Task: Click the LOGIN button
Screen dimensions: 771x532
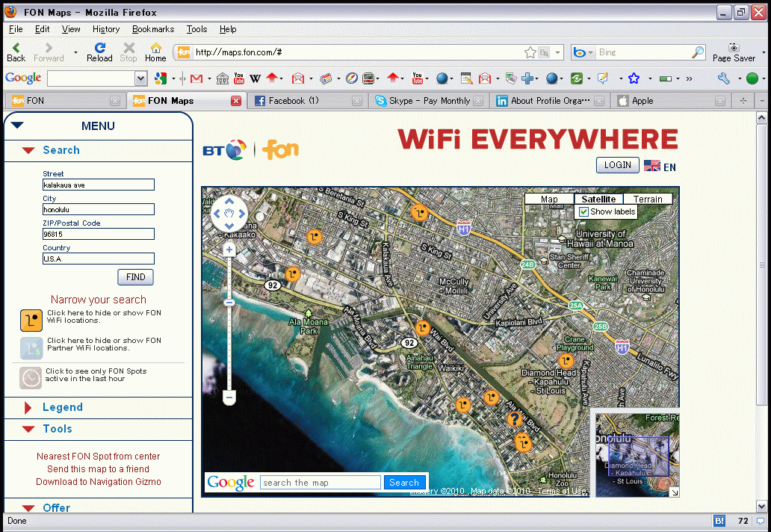Action: [x=617, y=165]
